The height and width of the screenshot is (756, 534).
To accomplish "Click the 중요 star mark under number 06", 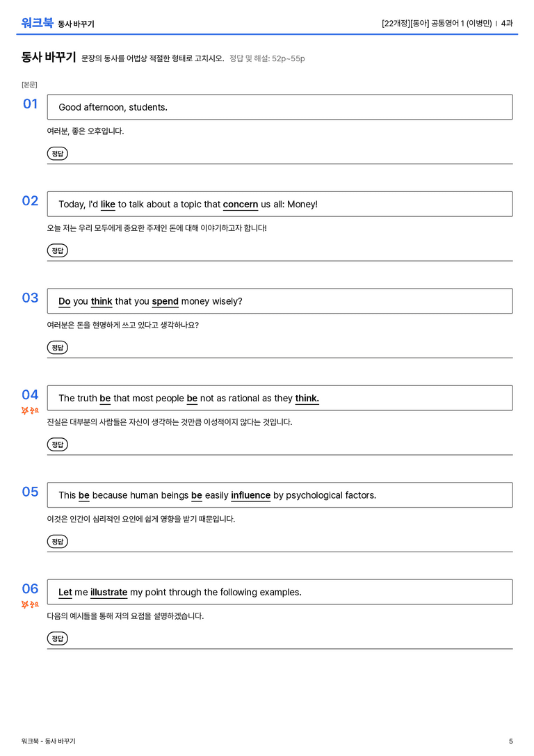I will (30, 604).
